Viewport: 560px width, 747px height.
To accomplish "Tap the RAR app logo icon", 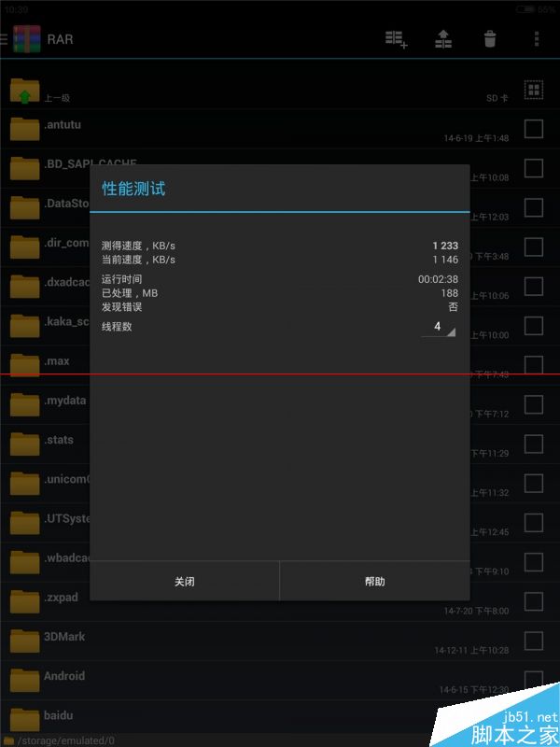I will pos(27,39).
